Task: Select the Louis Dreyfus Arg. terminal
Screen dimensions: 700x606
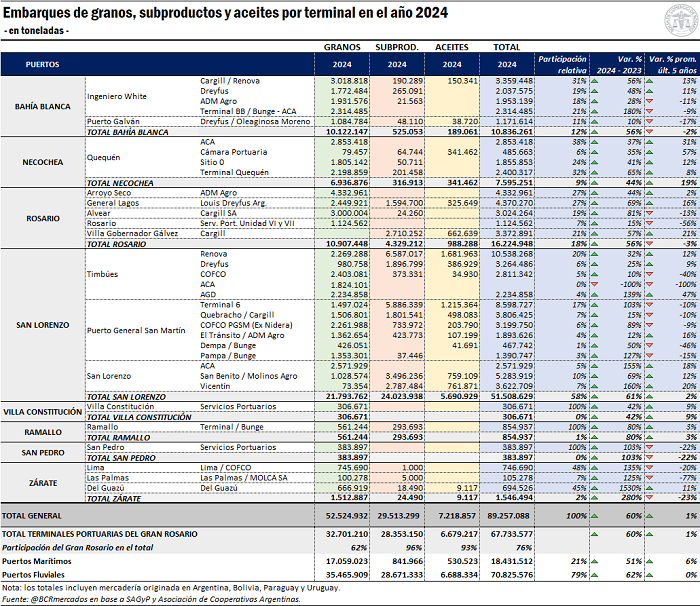Action: (x=233, y=203)
